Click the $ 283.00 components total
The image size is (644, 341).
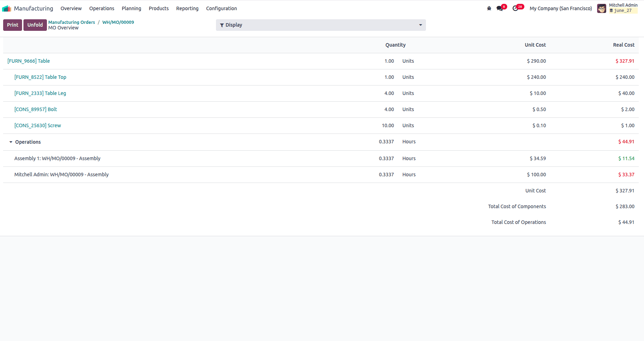[625, 206]
